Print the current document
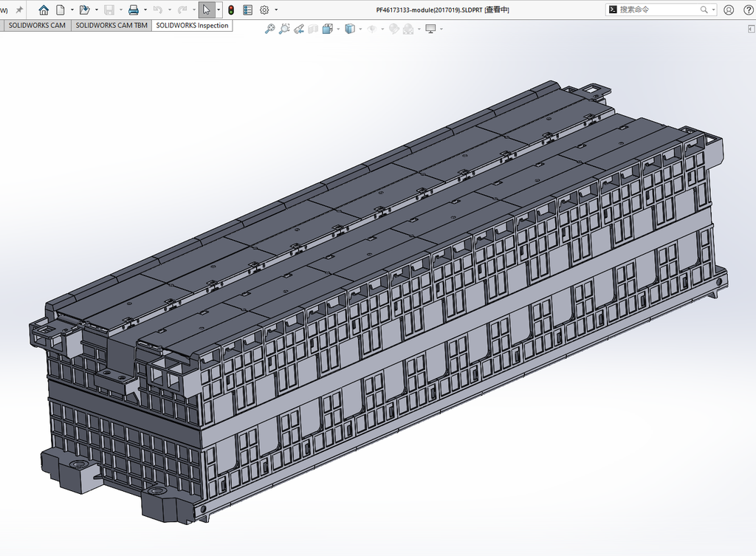The image size is (756, 556). click(x=134, y=10)
